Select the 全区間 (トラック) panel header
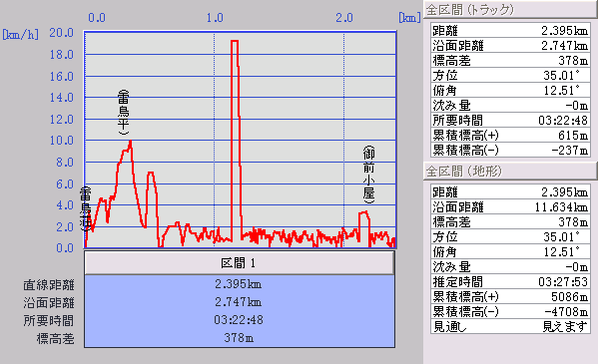This screenshot has height=364, width=598. click(x=510, y=9)
